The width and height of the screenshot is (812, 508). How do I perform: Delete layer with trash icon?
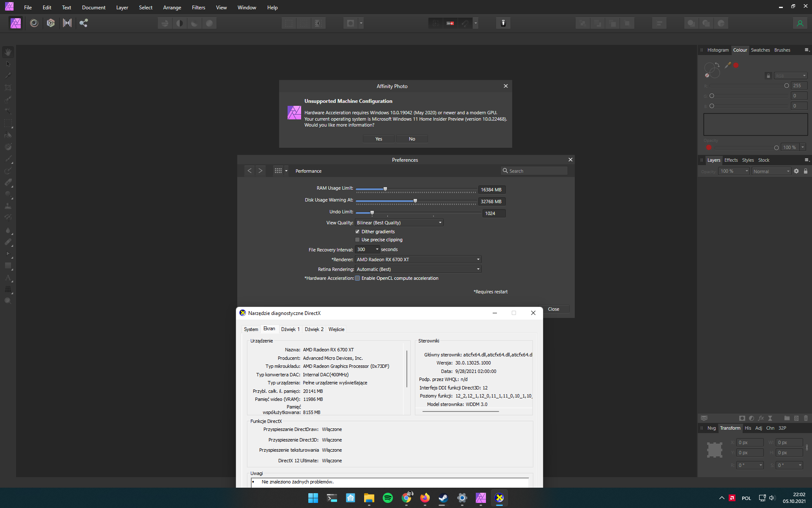click(x=806, y=418)
